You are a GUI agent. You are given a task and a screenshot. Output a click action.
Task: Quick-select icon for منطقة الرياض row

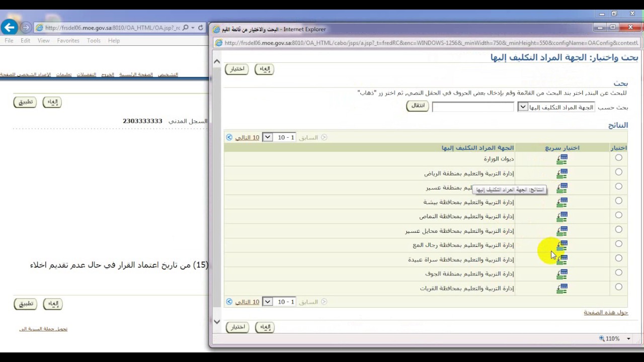[562, 174]
